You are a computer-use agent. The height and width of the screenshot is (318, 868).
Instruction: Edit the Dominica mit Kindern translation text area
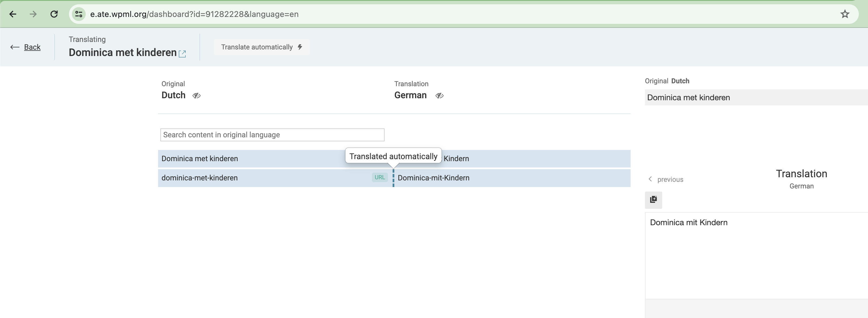tap(756, 255)
